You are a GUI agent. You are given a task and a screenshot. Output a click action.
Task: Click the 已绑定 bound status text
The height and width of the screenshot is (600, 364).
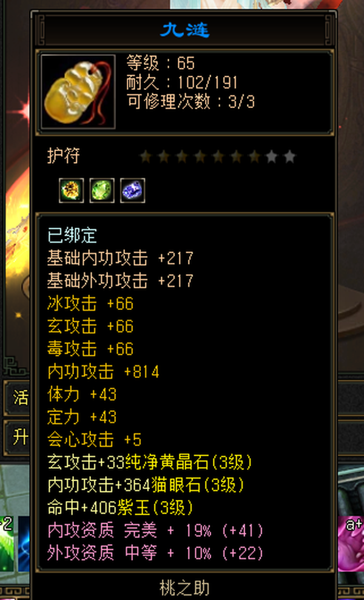pos(72,235)
